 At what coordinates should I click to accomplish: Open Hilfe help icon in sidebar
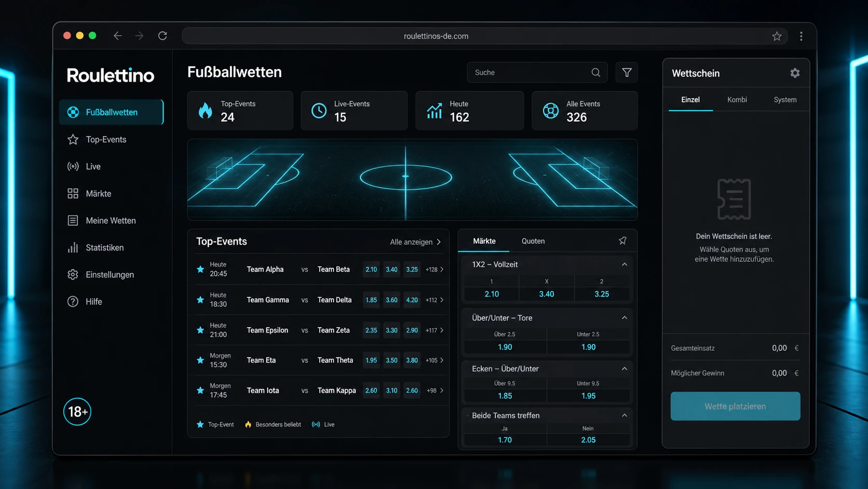[73, 301]
